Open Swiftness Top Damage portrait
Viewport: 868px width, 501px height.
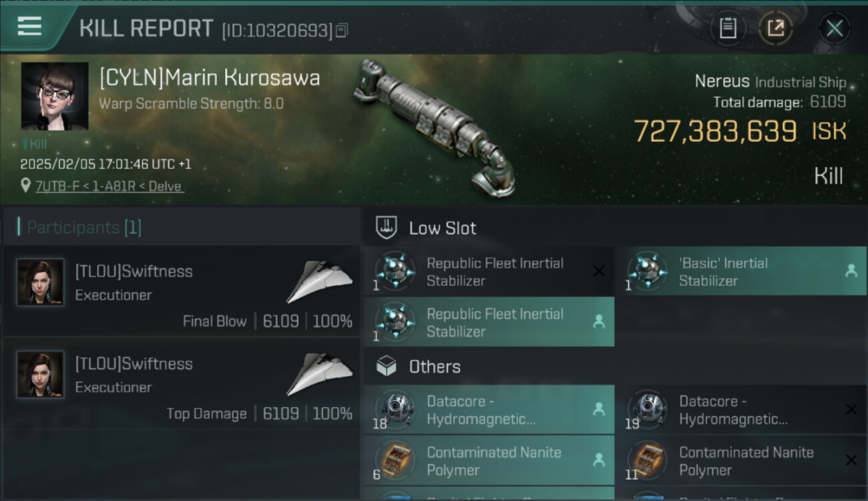[x=40, y=374]
